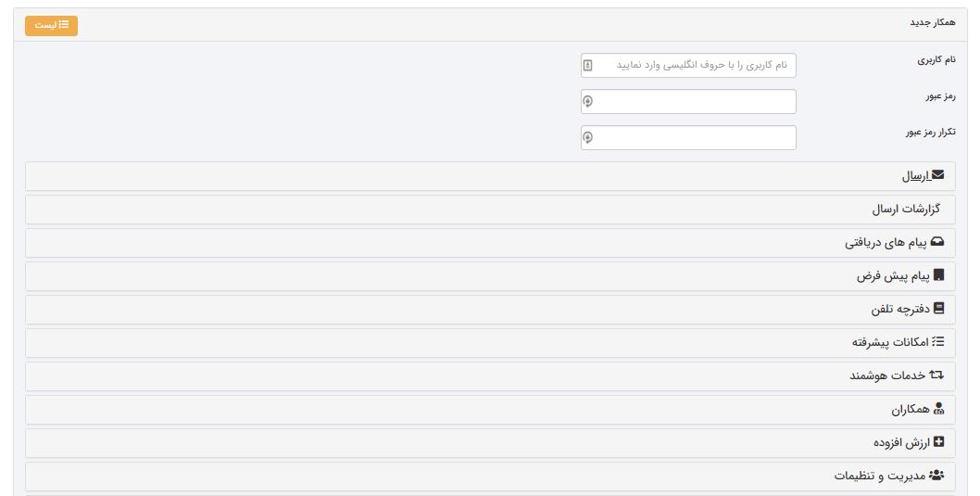Click the checklist icon for امکانات پیشرفته
The image size is (980, 496).
(x=937, y=341)
